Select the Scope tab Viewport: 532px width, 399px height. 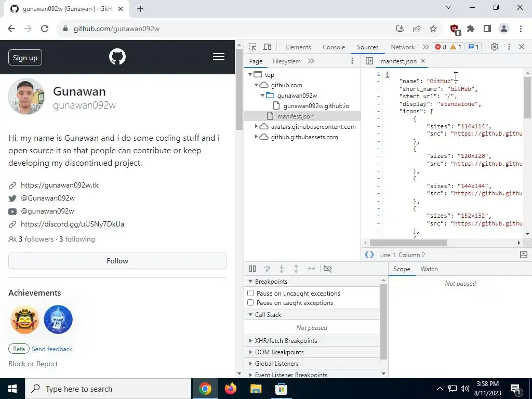pos(402,269)
